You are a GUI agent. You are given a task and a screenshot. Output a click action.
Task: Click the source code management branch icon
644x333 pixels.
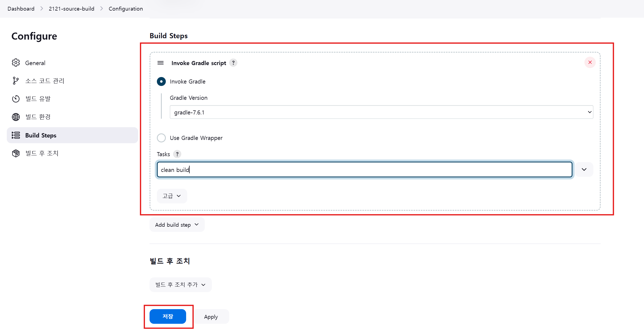tap(16, 81)
